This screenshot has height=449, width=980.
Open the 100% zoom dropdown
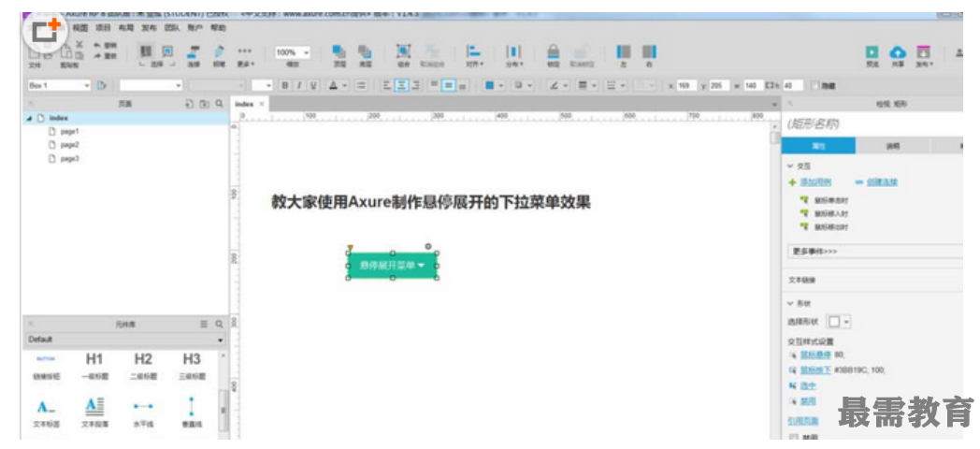coord(293,52)
